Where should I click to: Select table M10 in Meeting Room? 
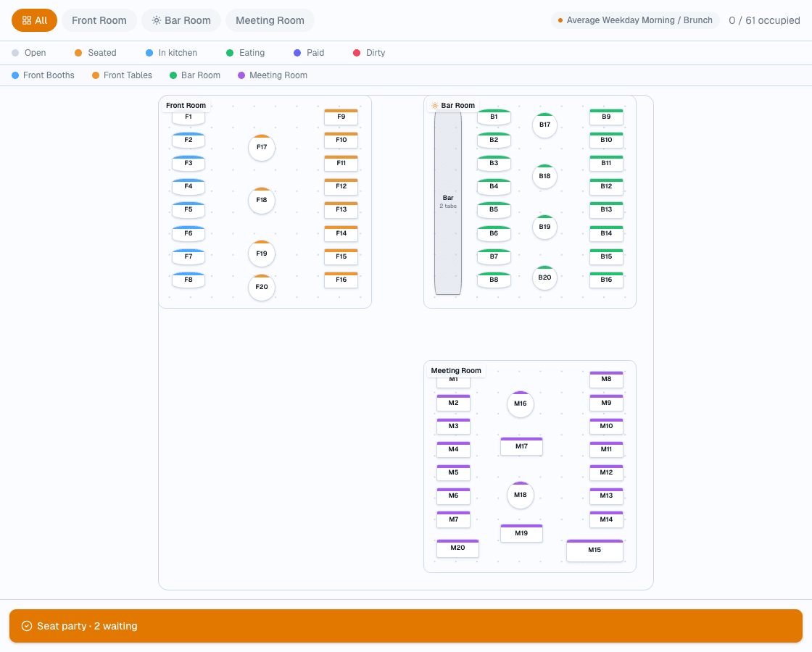pos(606,427)
